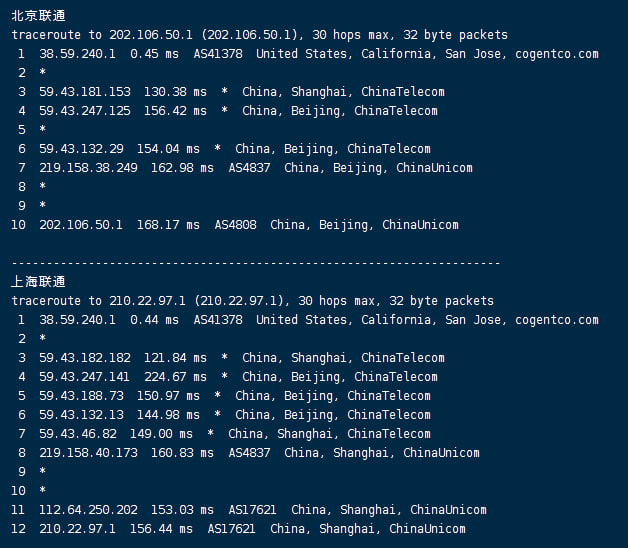
Task: Click AS4808 in the Beijing traceroute
Action: pos(235,225)
